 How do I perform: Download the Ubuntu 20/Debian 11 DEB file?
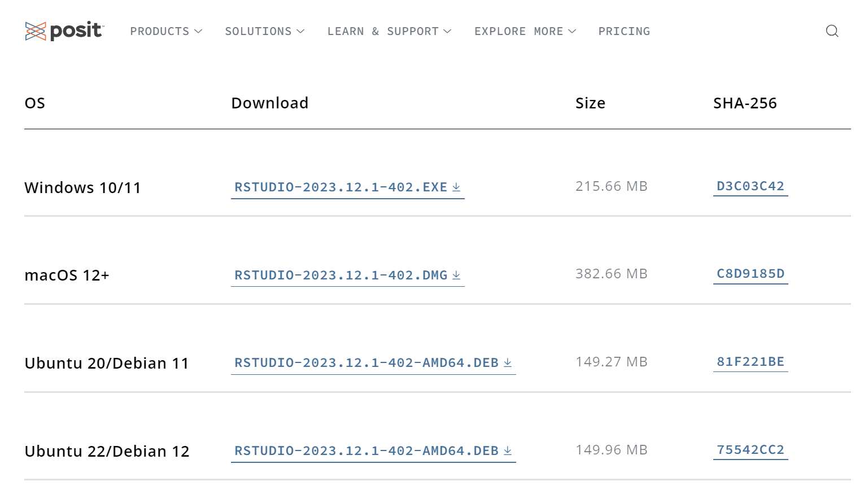(366, 363)
